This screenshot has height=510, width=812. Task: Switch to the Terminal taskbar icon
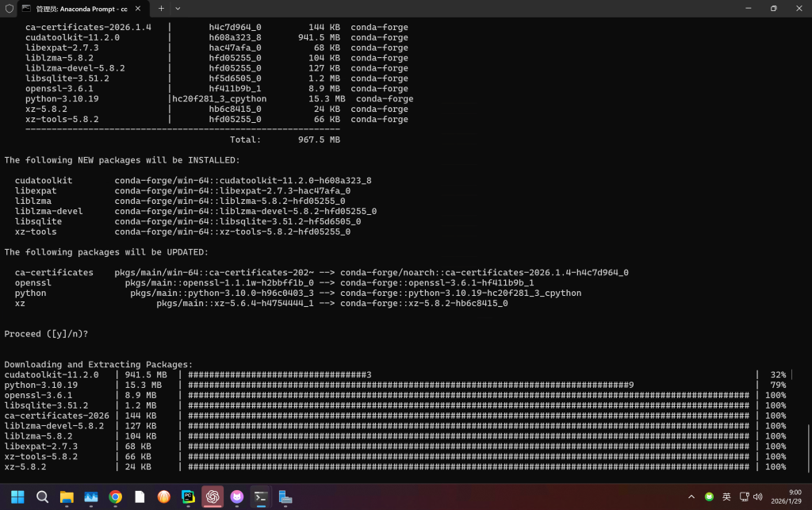pyautogui.click(x=261, y=497)
